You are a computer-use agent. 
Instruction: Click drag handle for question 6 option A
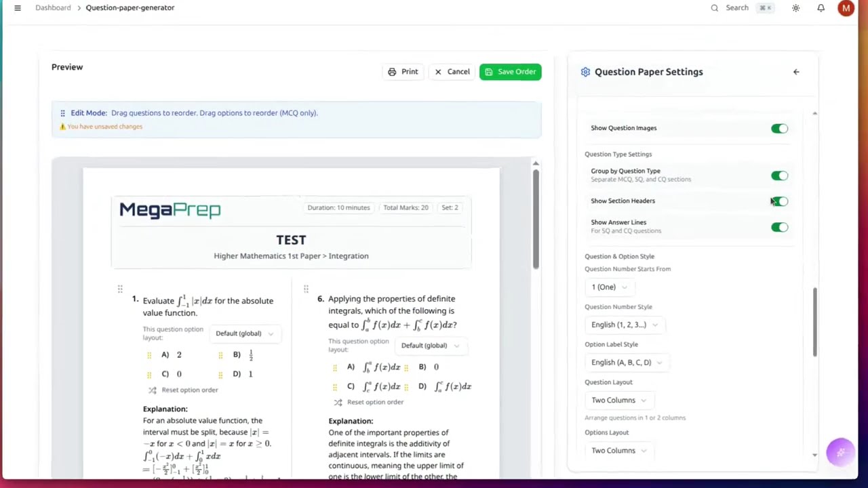point(334,367)
